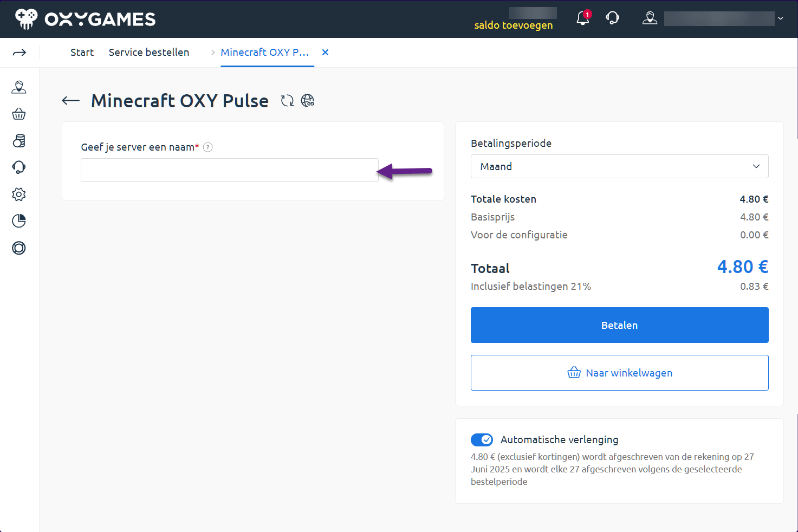Viewport: 798px width, 532px height.
Task: Open the shopping basket icon in the sidebar
Action: 19,114
